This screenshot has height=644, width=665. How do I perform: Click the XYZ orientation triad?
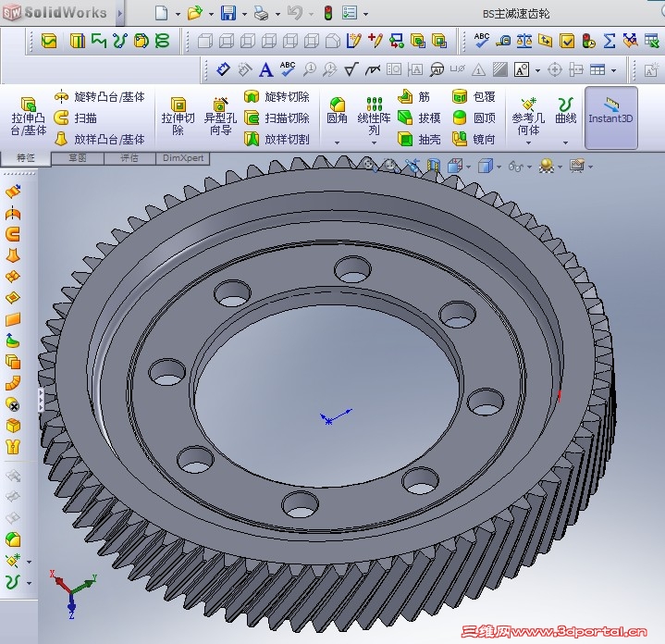tap(73, 594)
